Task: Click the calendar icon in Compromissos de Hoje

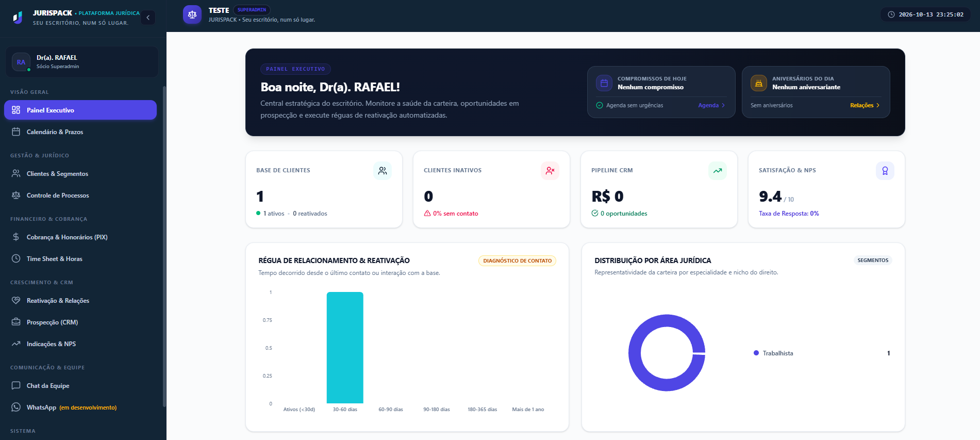Action: click(604, 83)
